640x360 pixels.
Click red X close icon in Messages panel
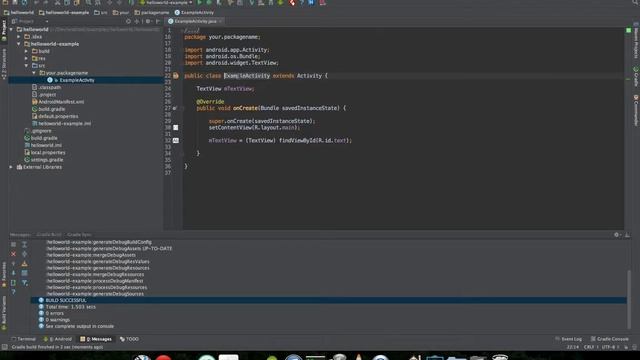[13, 254]
